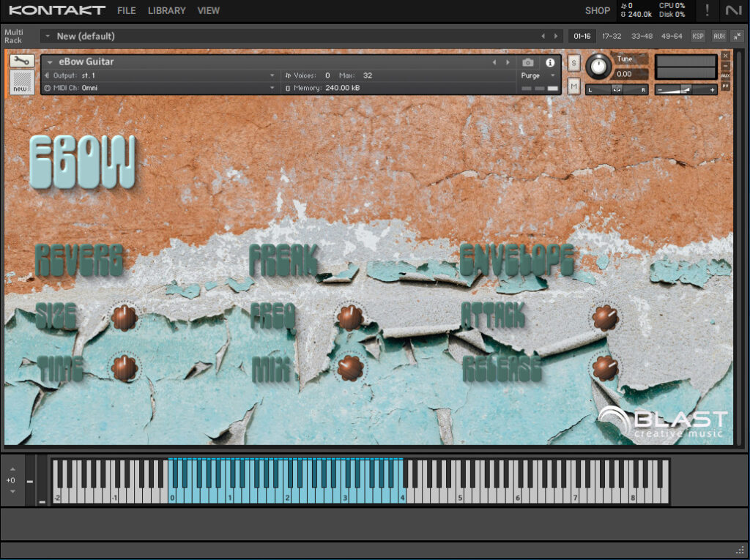Open the LIBRARY menu

166,10
